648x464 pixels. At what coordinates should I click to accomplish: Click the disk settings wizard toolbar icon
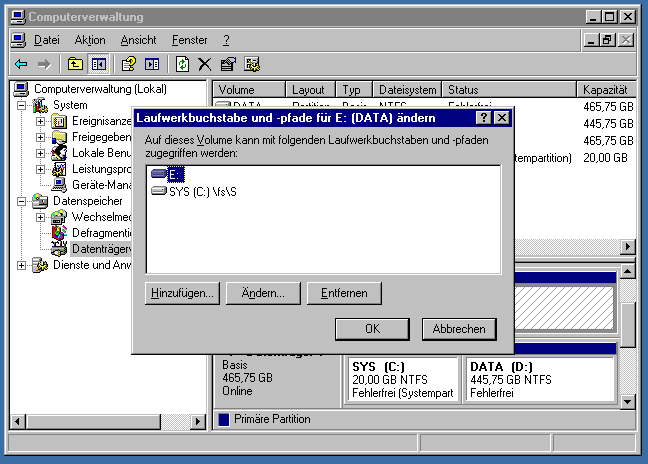click(252, 64)
